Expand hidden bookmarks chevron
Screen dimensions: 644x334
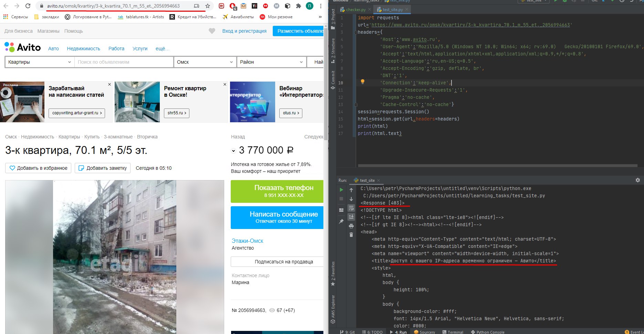(320, 17)
